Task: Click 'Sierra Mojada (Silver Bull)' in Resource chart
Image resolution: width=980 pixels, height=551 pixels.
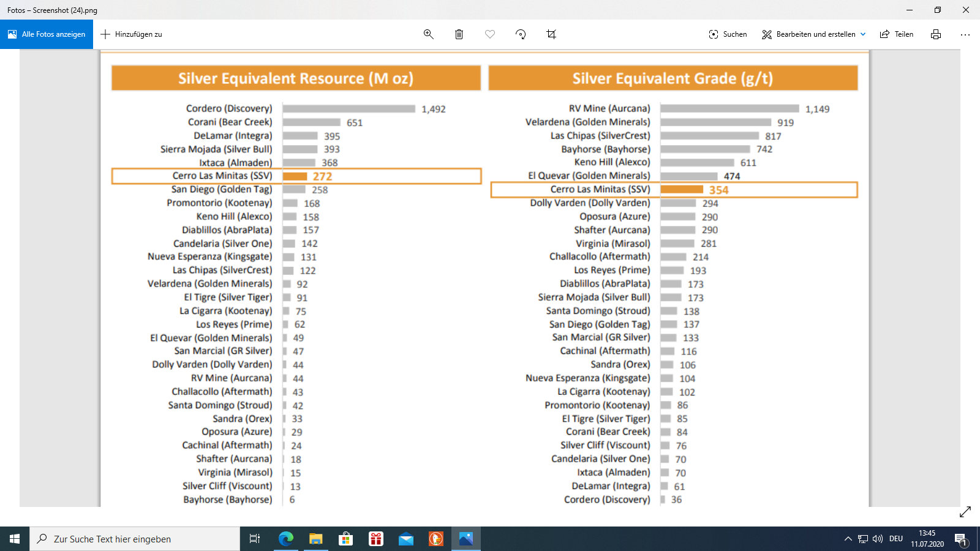Action: pos(216,149)
